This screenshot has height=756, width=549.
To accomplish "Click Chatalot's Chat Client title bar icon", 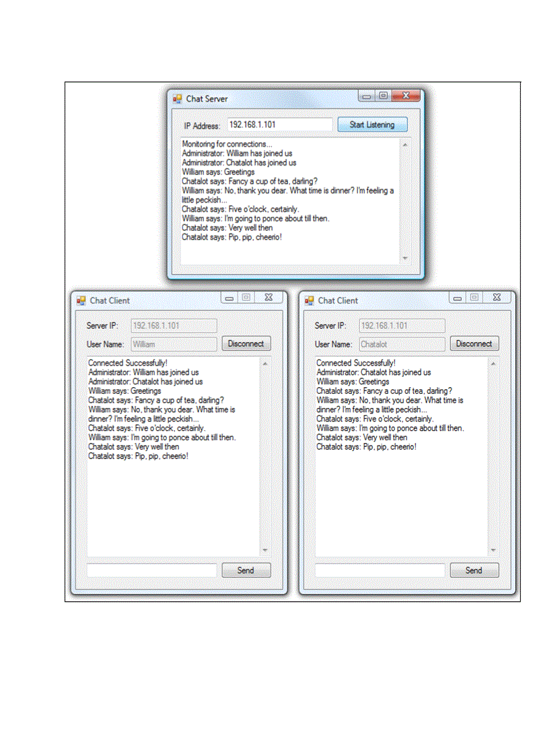I will [309, 300].
